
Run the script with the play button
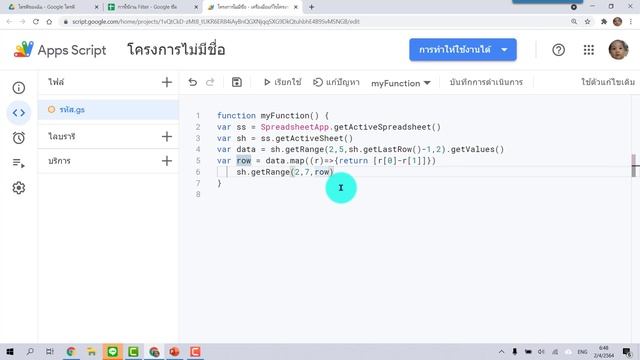tap(282, 82)
